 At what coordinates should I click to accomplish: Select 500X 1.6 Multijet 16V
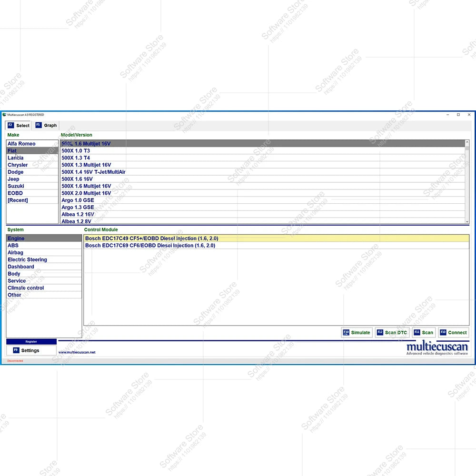tap(263, 186)
